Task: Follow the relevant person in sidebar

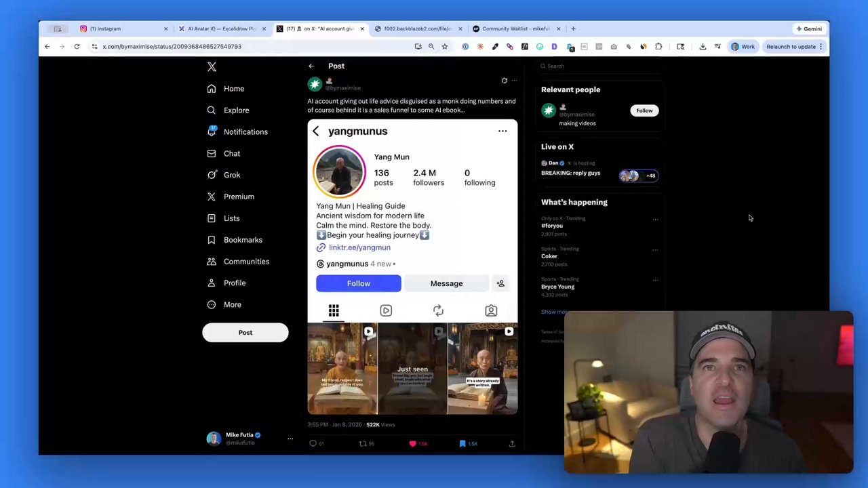Action: coord(644,111)
